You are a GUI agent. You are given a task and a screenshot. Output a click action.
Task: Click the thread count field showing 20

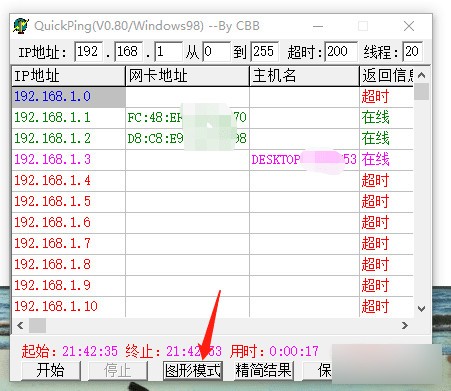[413, 52]
